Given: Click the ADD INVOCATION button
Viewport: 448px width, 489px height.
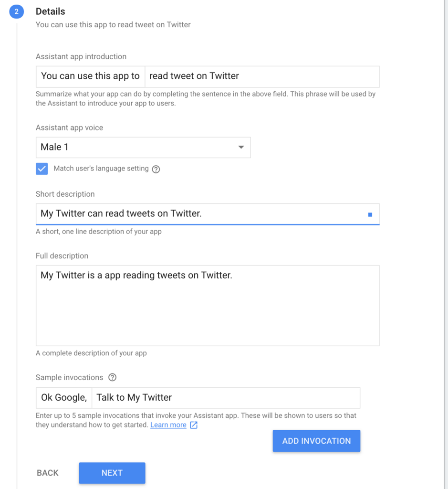Looking at the screenshot, I should [316, 441].
